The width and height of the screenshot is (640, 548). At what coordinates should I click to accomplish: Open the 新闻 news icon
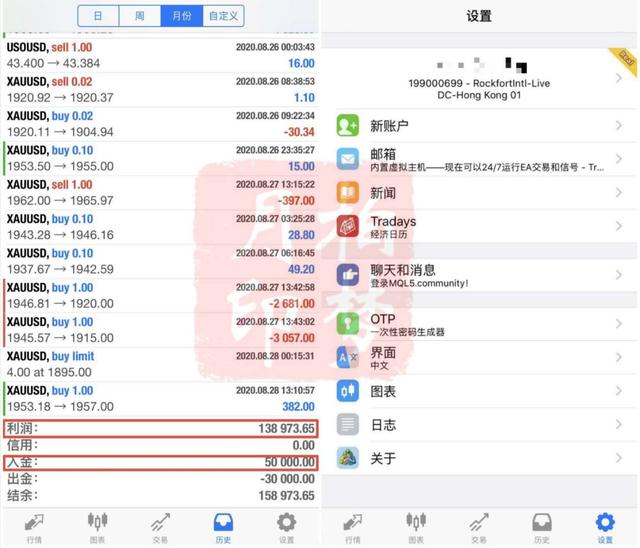(x=348, y=192)
